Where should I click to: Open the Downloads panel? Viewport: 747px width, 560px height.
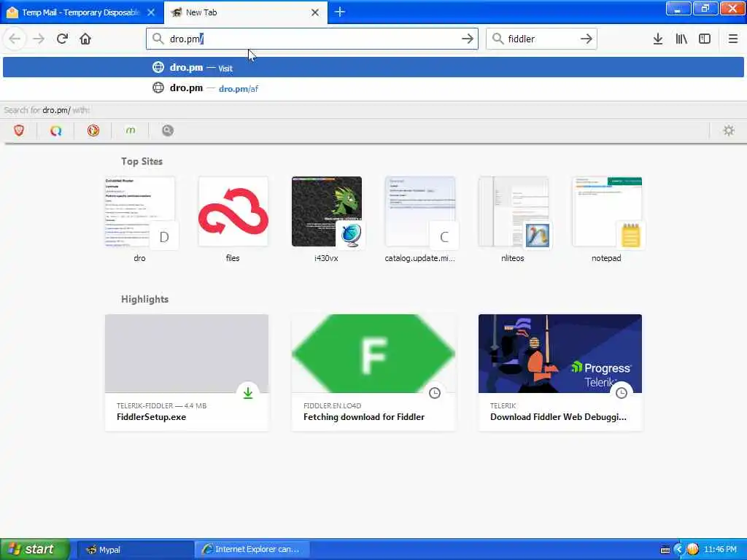point(658,39)
